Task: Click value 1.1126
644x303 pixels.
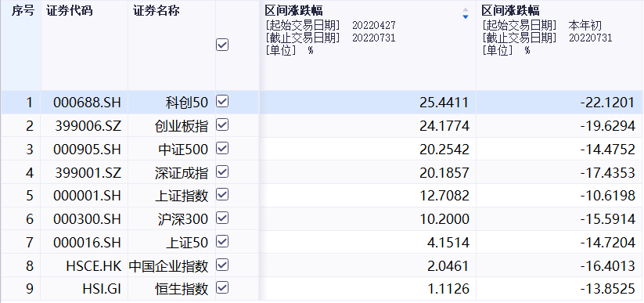Action: point(448,289)
